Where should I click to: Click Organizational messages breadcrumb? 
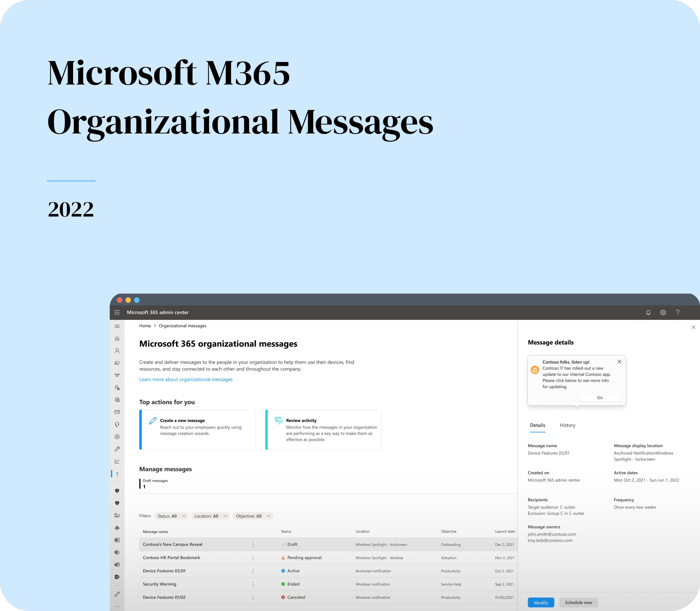pos(182,326)
